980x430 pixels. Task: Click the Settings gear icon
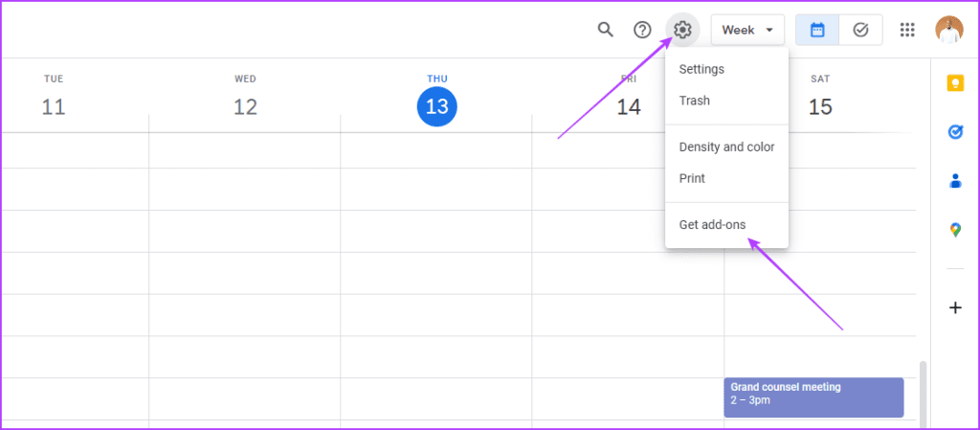[682, 30]
